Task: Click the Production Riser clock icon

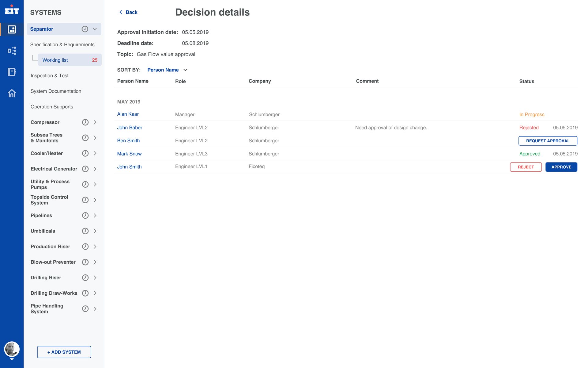Action: 85,247
